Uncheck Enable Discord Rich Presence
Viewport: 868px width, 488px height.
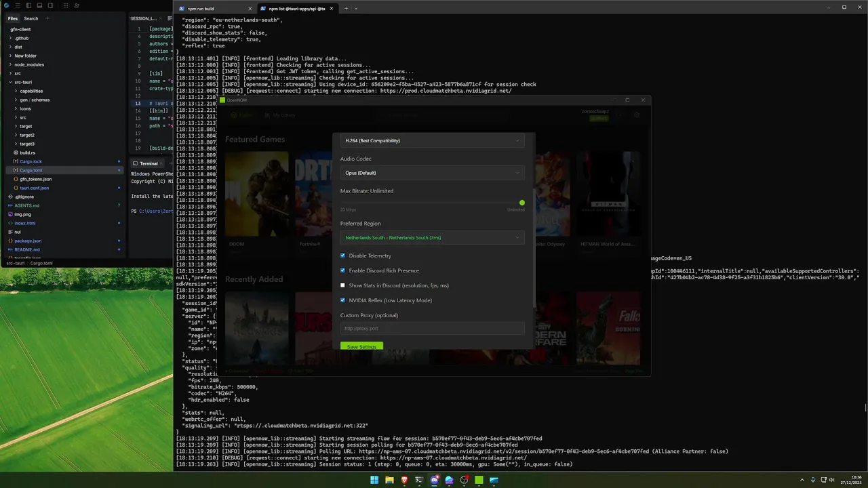point(343,270)
